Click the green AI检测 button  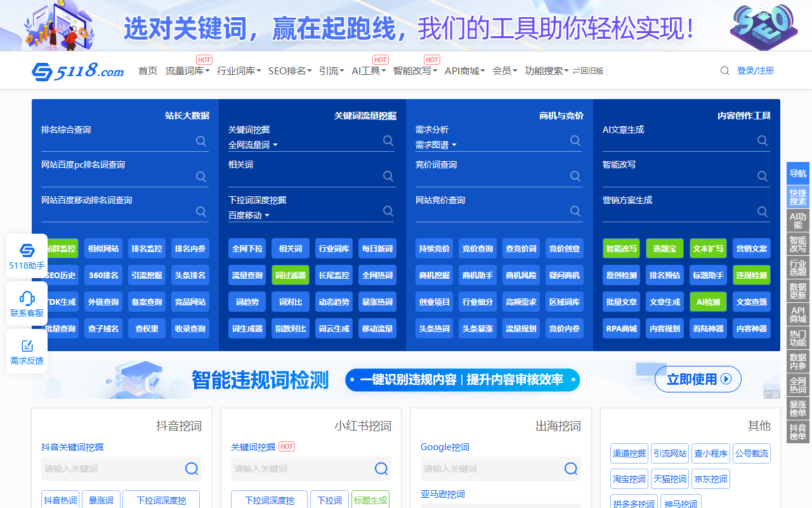point(708,302)
